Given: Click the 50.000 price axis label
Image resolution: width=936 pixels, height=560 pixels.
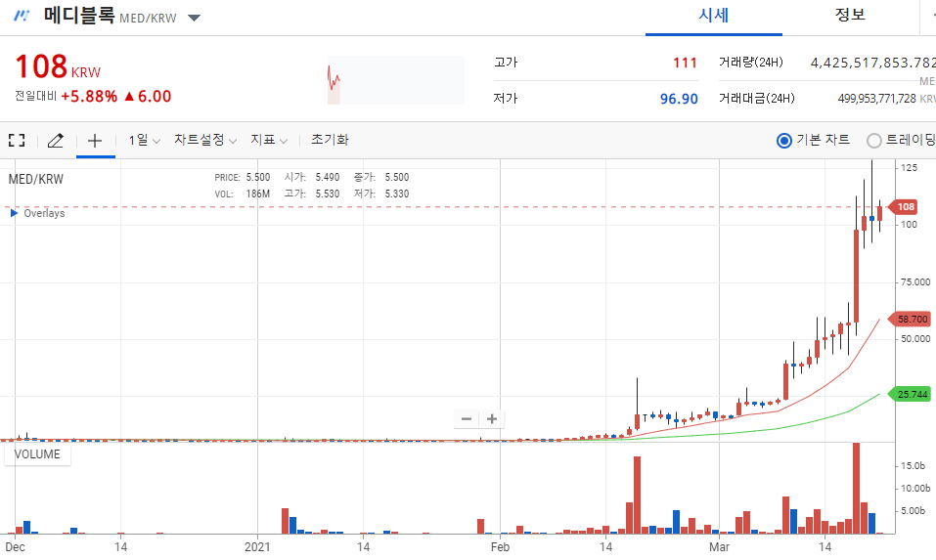Looking at the screenshot, I should pyautogui.click(x=915, y=339).
